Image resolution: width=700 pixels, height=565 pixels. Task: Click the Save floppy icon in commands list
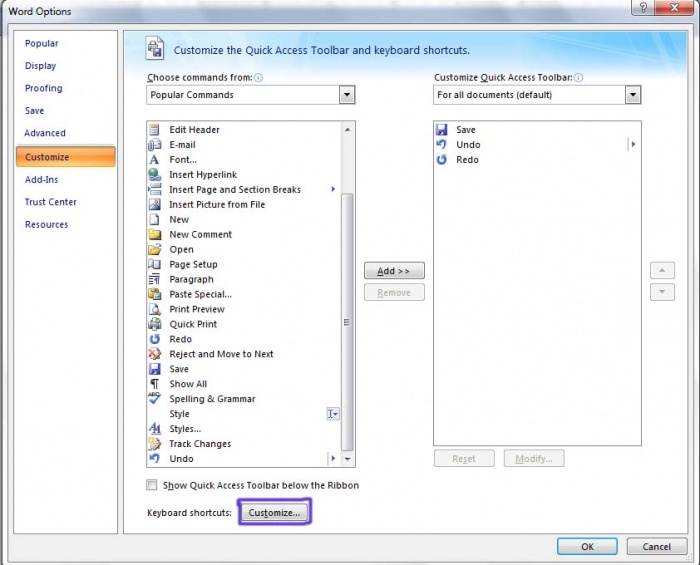(154, 369)
